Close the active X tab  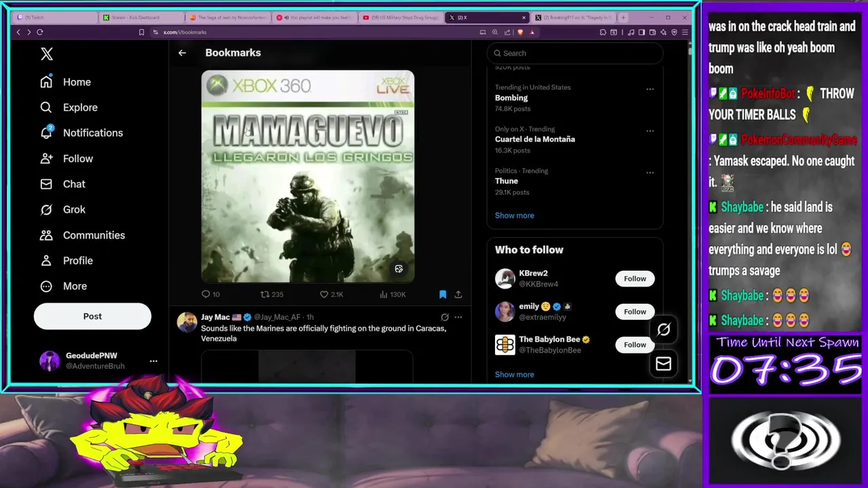click(524, 18)
